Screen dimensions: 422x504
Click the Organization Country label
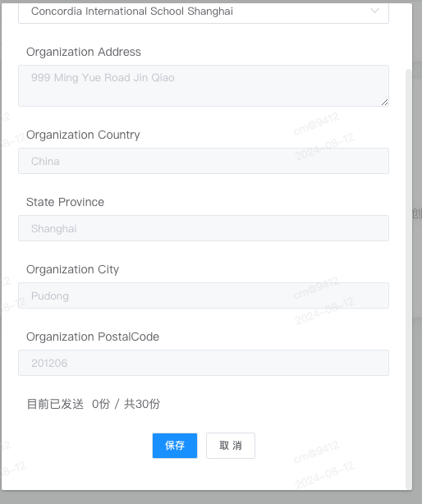point(83,135)
